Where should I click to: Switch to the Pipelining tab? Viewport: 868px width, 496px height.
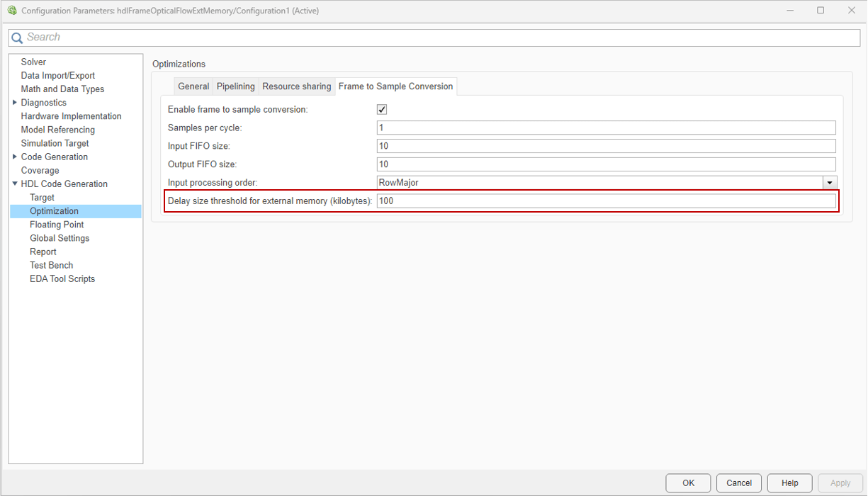point(235,86)
